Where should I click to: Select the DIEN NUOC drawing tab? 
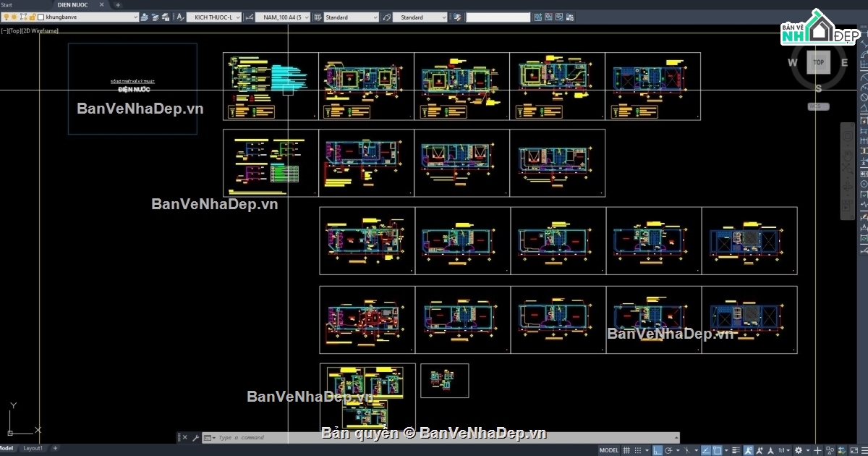point(73,4)
